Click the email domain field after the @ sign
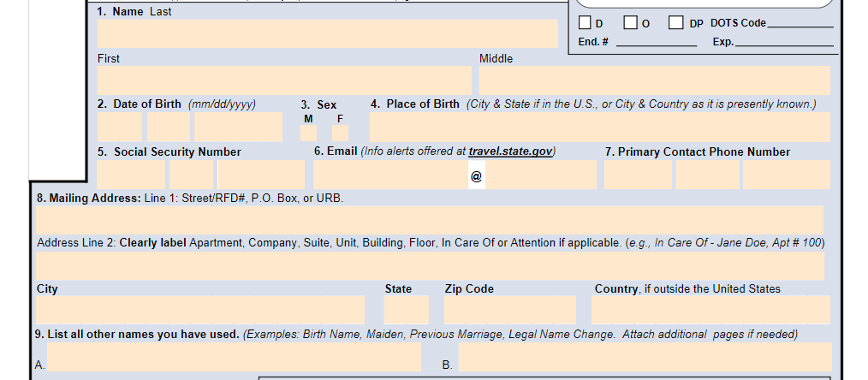This screenshot has height=380, width=868. 541,175
